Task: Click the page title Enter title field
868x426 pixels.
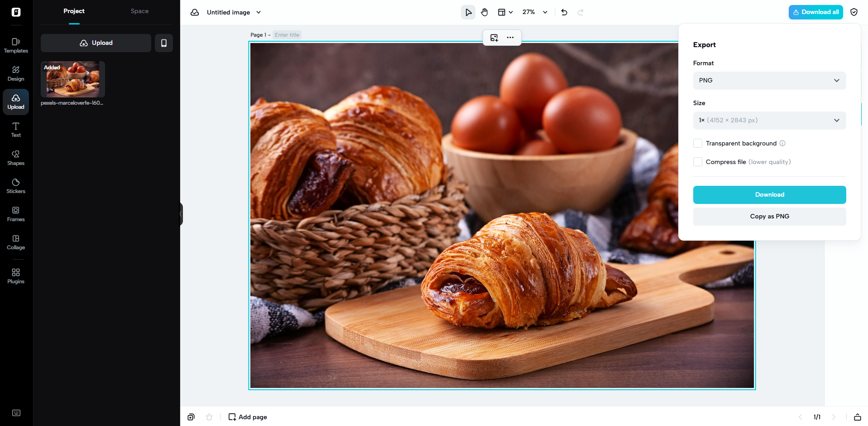Action: 287,35
